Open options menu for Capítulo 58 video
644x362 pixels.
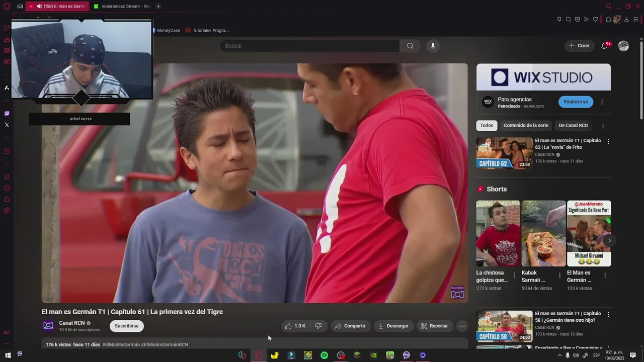click(x=608, y=314)
